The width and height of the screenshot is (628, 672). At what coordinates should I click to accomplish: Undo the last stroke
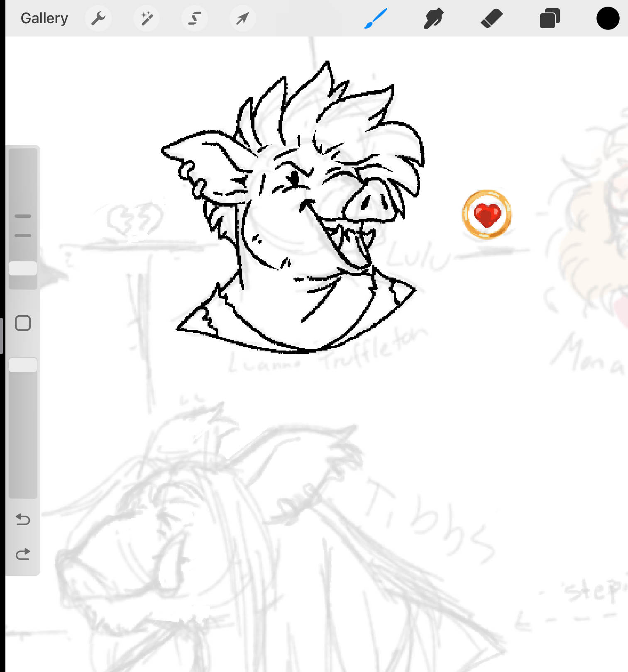pyautogui.click(x=23, y=519)
